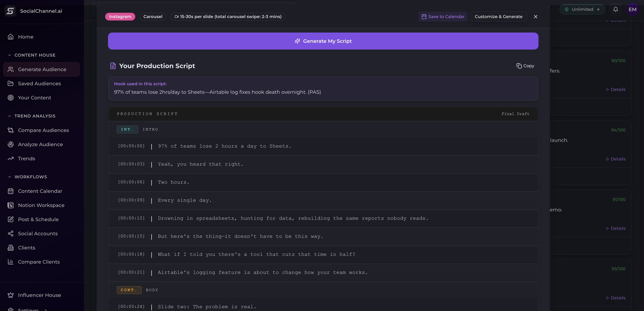This screenshot has height=311, width=644.
Task: Open Customize & Generate
Action: (498, 16)
